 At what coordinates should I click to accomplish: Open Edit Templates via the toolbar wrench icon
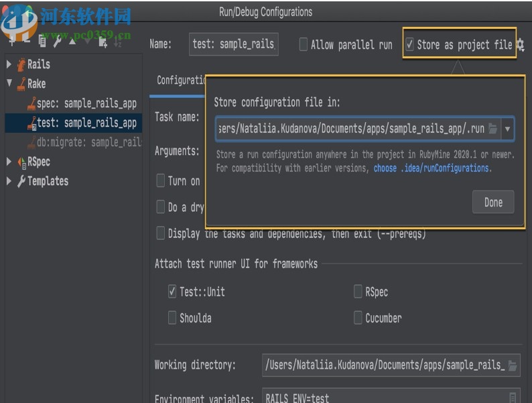click(57, 42)
